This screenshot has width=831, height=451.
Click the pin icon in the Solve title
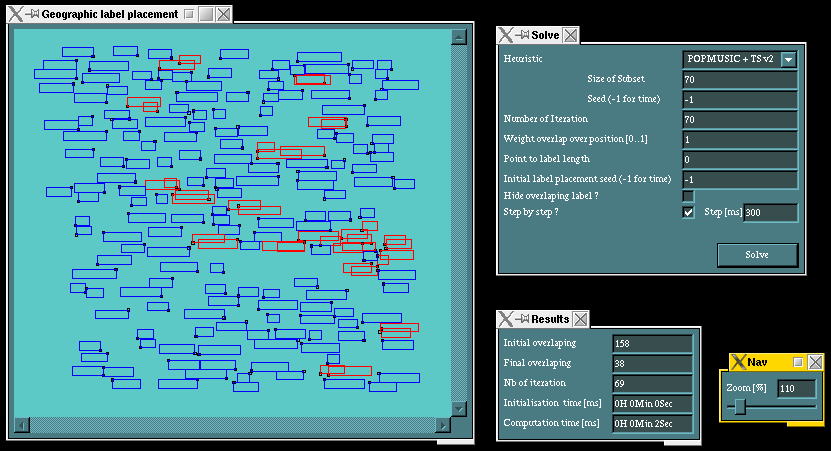tap(523, 35)
